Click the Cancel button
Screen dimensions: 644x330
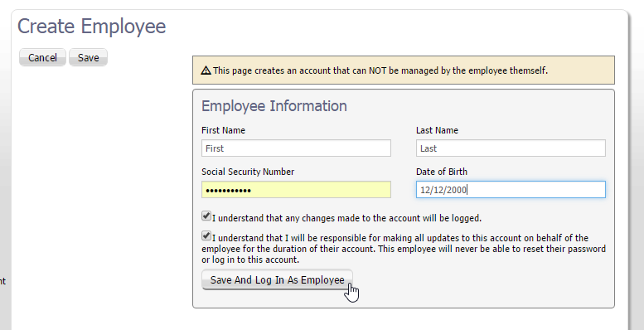pos(42,57)
